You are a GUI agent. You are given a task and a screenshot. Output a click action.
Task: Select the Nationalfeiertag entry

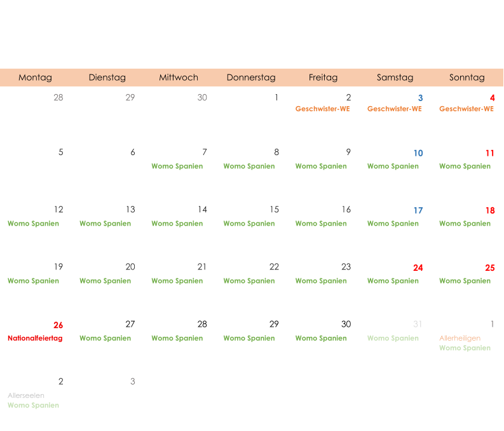tap(35, 338)
